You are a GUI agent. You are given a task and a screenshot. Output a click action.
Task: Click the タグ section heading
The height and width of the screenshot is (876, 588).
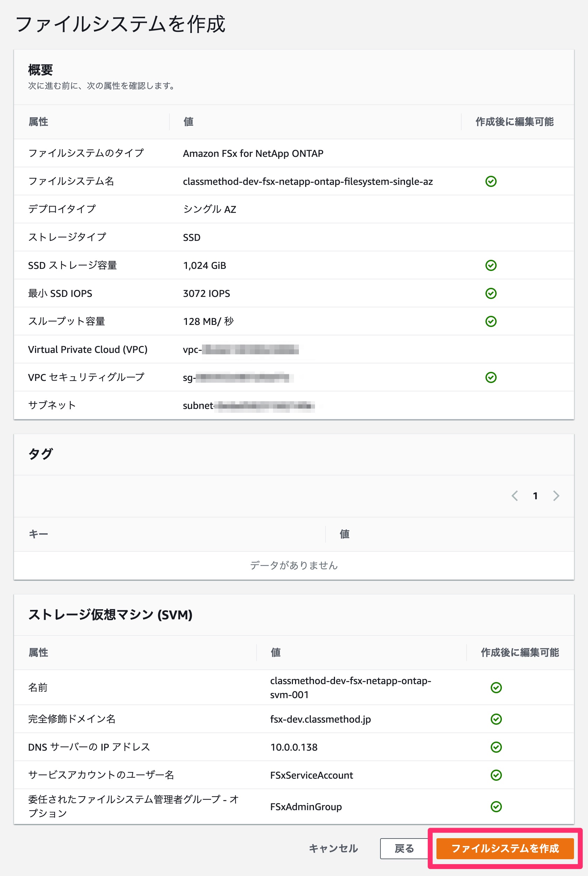coord(41,454)
